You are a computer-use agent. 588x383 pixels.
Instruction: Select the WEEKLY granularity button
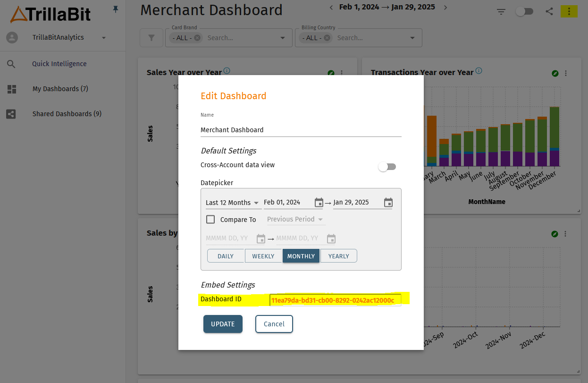click(263, 256)
